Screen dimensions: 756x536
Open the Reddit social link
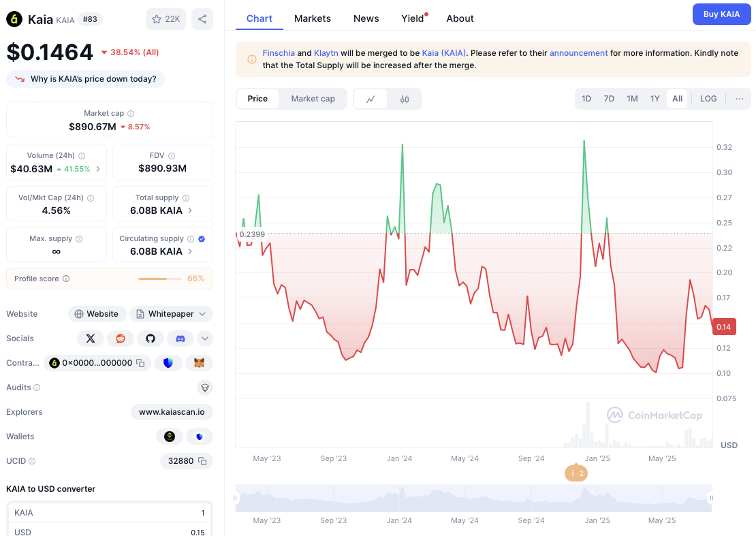[x=121, y=338]
